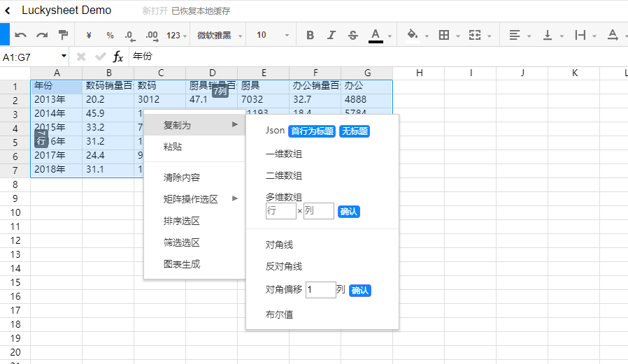
Task: Toggle strikethrough formatting
Action: 353,35
